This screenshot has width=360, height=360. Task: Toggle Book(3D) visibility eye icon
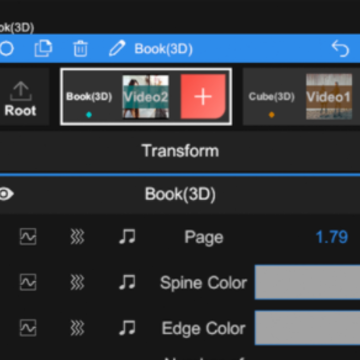coord(7,194)
